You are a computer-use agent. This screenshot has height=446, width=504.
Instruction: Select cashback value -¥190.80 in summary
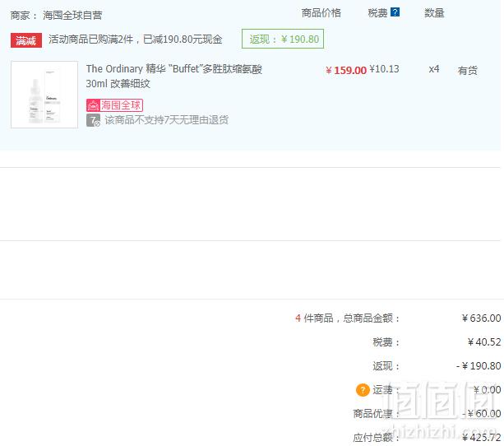tap(479, 366)
